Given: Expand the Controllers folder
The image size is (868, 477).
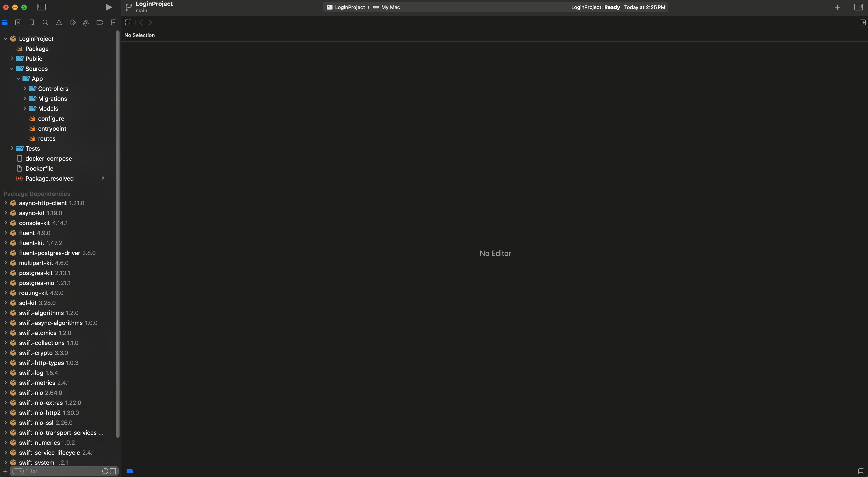Looking at the screenshot, I should tap(25, 89).
